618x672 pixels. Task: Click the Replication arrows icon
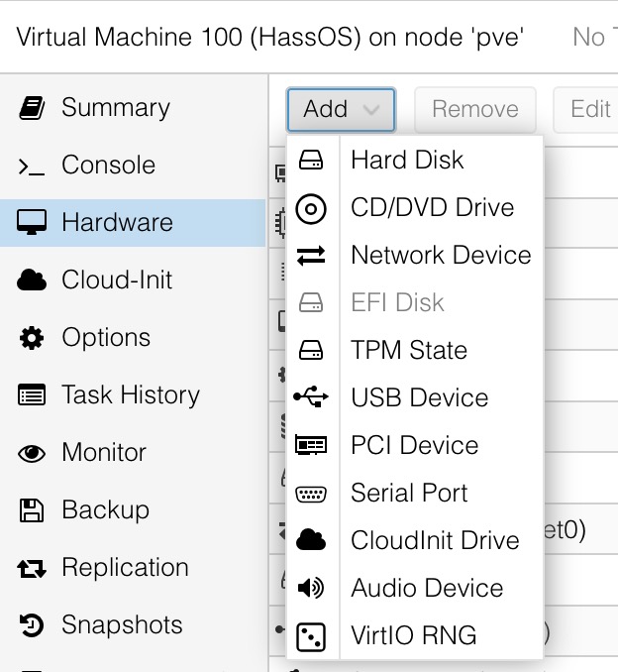tap(32, 568)
